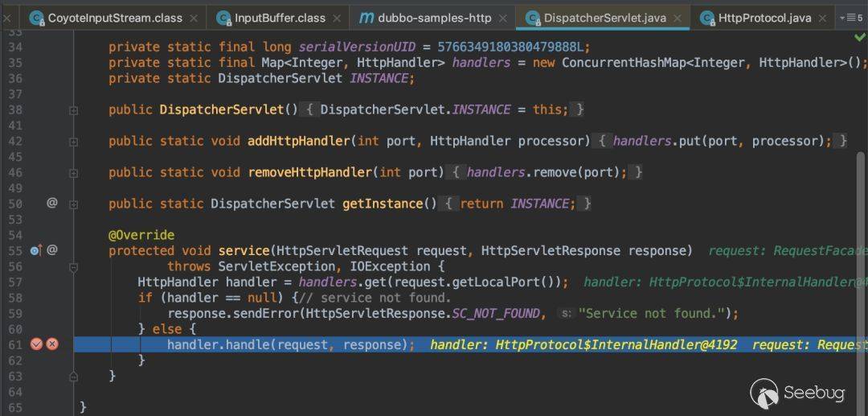
Task: Click the @ gutter marker on line 50
Action: (52, 204)
